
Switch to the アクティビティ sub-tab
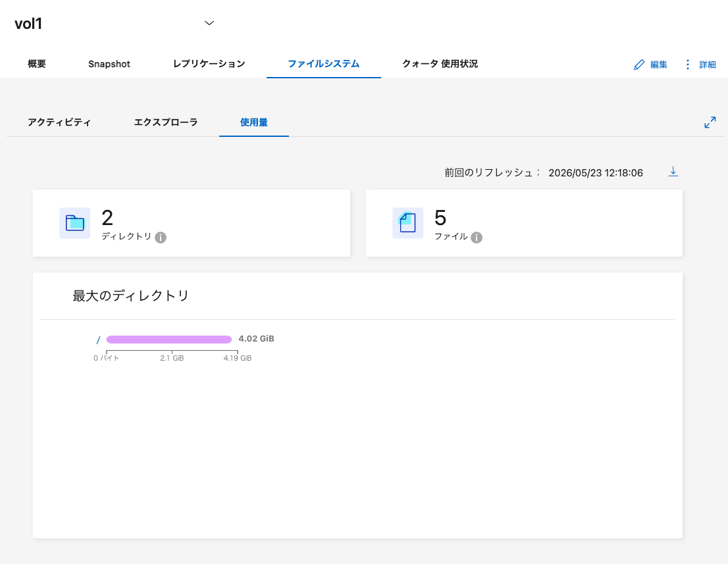point(59,122)
